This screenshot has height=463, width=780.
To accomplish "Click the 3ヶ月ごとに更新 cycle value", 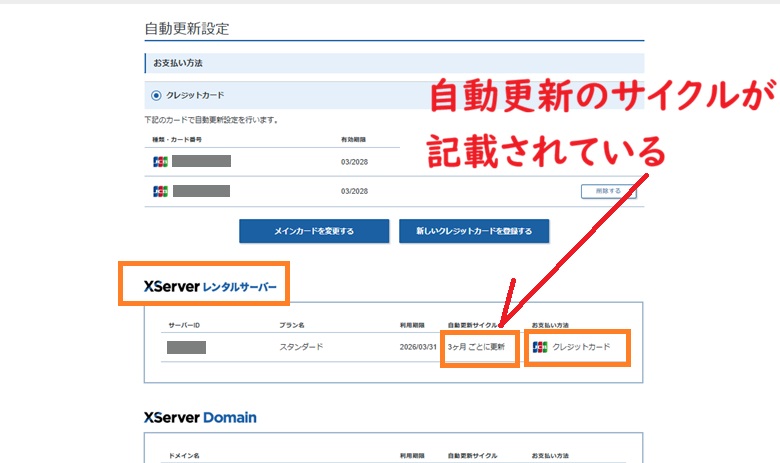I will click(x=476, y=347).
